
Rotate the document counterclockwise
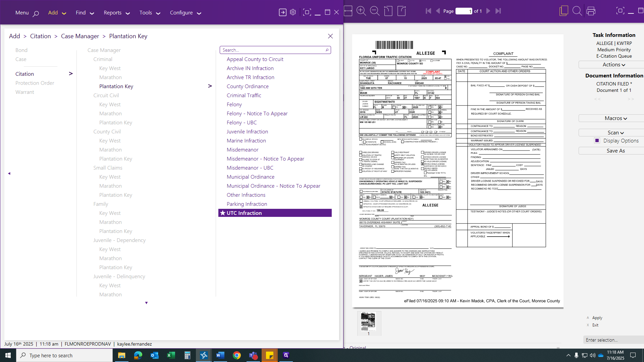(388, 11)
